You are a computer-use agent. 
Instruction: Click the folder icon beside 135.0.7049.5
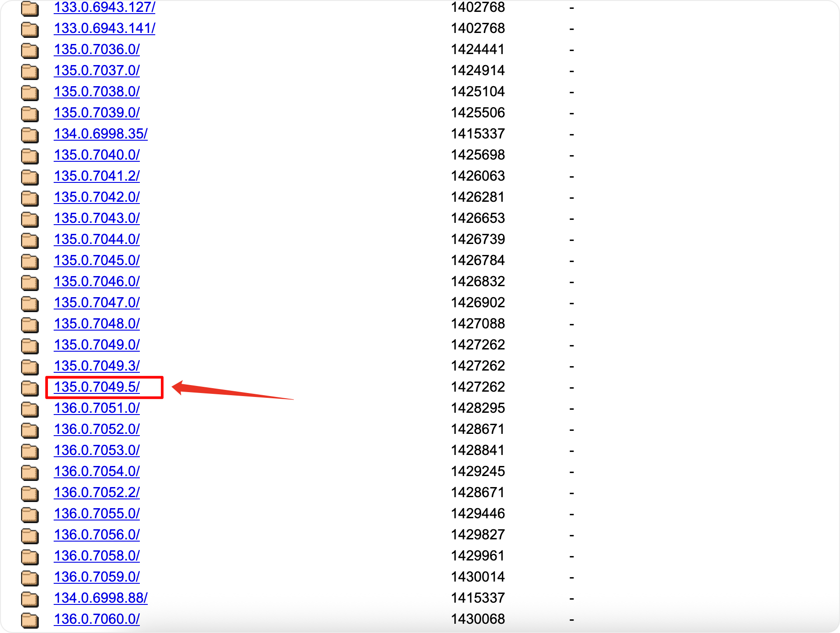click(x=29, y=387)
